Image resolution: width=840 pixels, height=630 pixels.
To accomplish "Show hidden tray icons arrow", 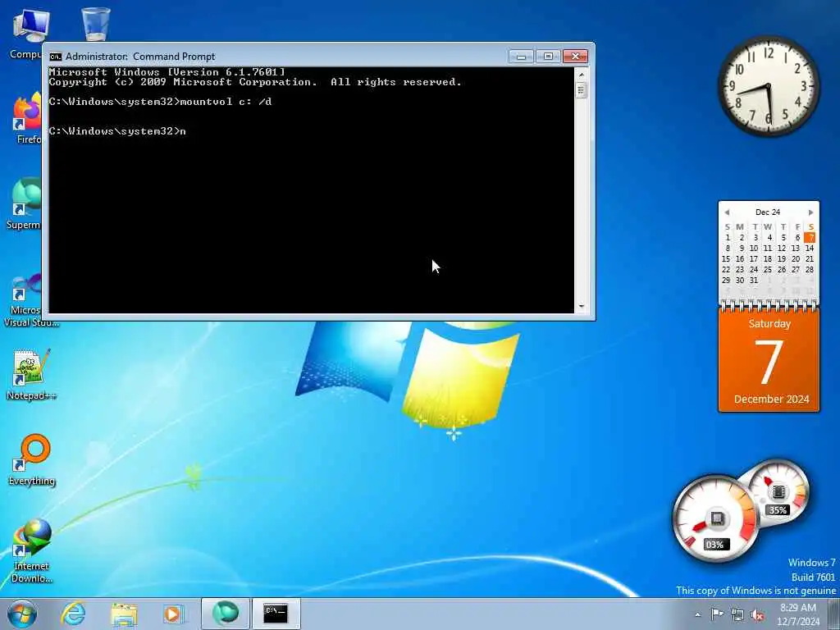I will (697, 614).
